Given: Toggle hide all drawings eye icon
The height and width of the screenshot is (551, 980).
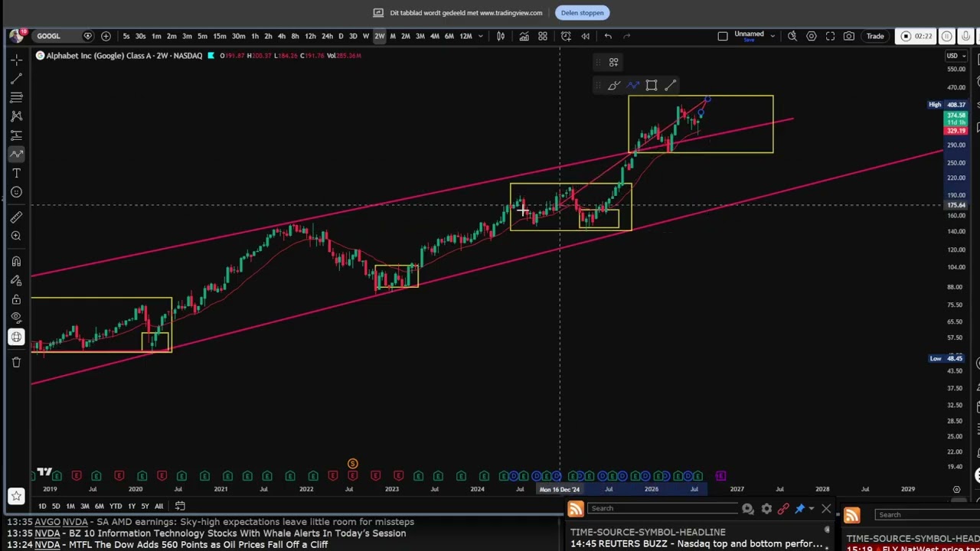Looking at the screenshot, I should point(16,318).
